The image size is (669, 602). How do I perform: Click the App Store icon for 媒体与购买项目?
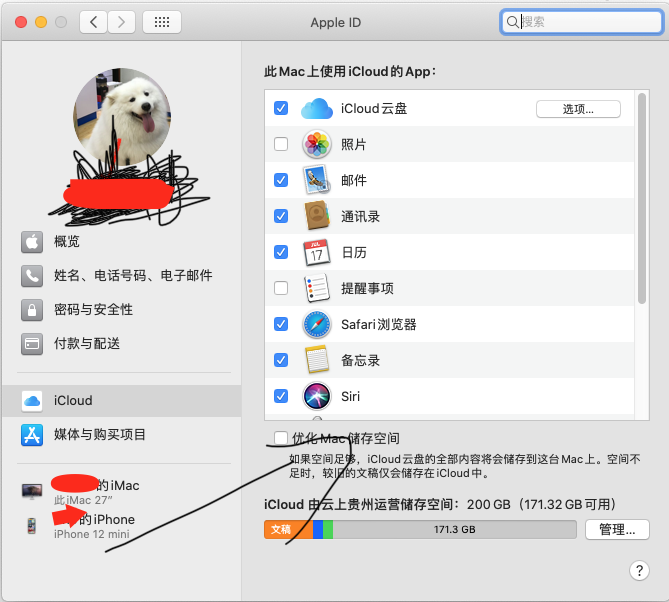point(32,435)
